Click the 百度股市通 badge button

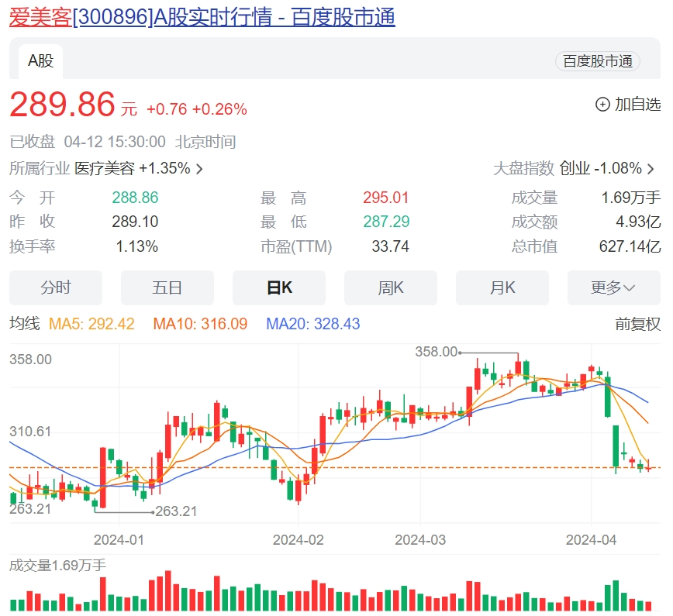point(597,62)
